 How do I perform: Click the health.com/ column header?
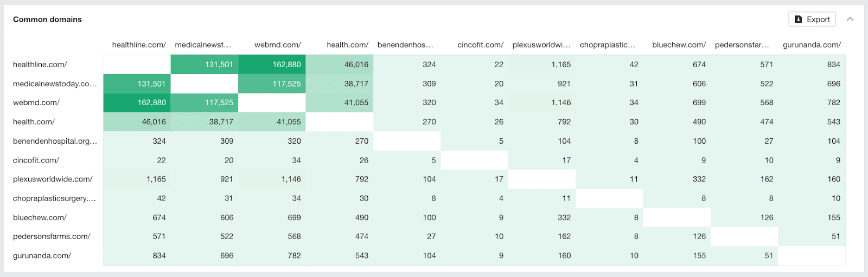[x=347, y=45]
